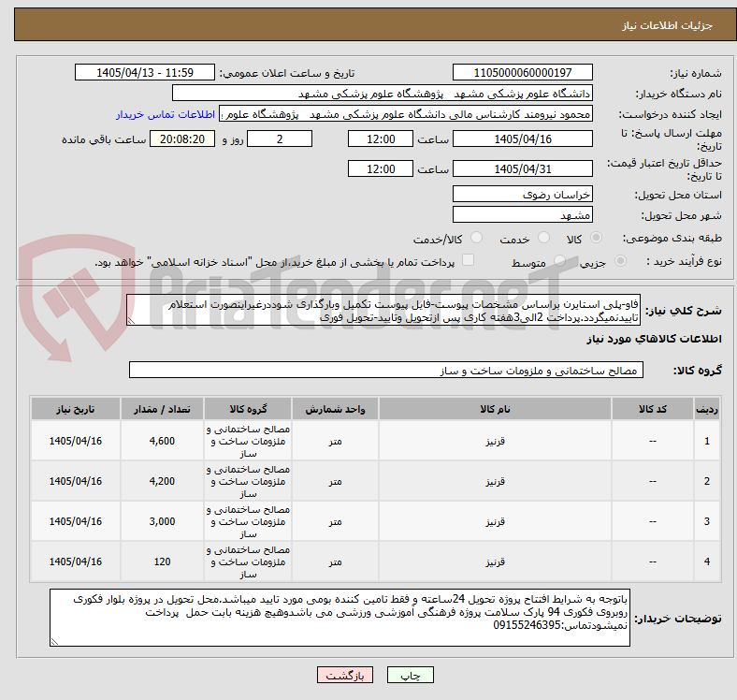Click the گروه کالا field

[386, 370]
